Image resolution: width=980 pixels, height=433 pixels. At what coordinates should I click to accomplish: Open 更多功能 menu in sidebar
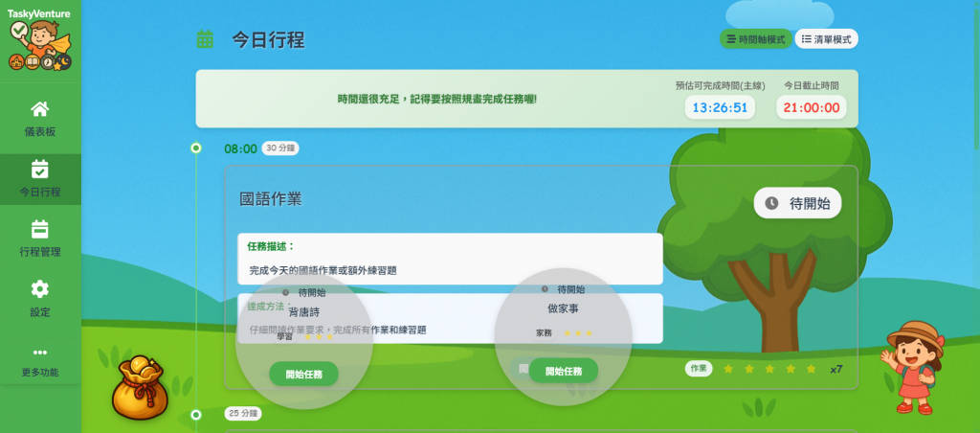40,362
